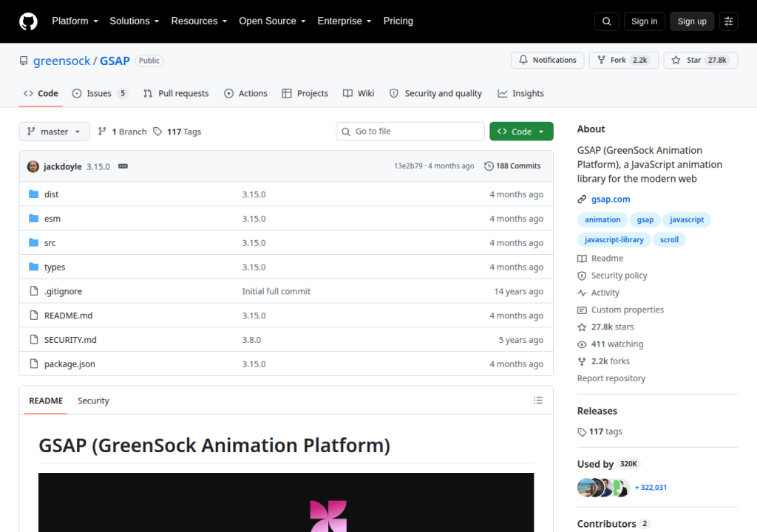Open the greensock owner link
757x532 pixels.
pyautogui.click(x=62, y=61)
